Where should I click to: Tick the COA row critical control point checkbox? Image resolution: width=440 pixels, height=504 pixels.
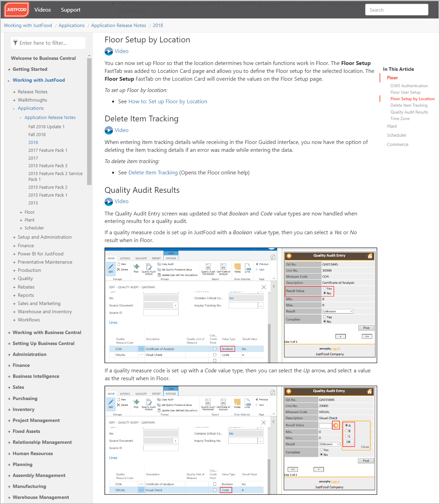[215, 349]
